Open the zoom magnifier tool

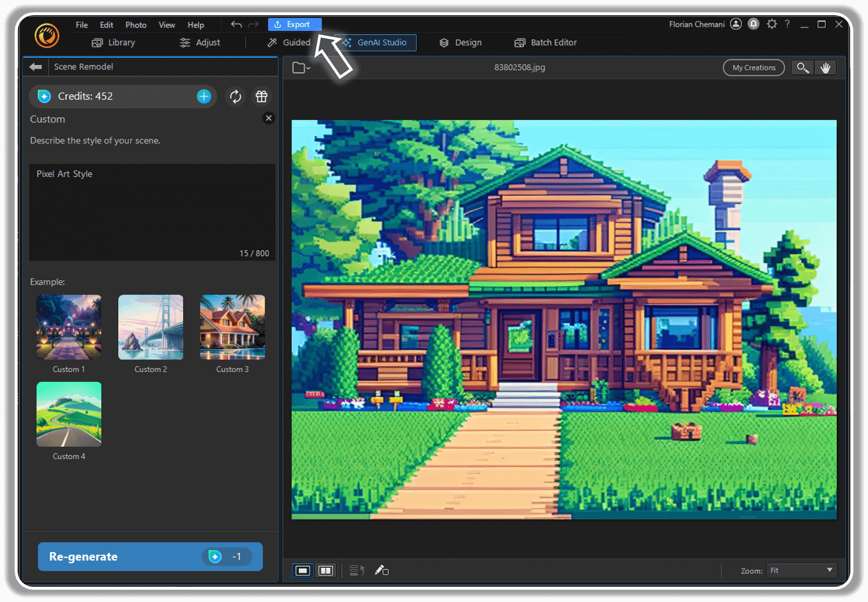pyautogui.click(x=802, y=67)
